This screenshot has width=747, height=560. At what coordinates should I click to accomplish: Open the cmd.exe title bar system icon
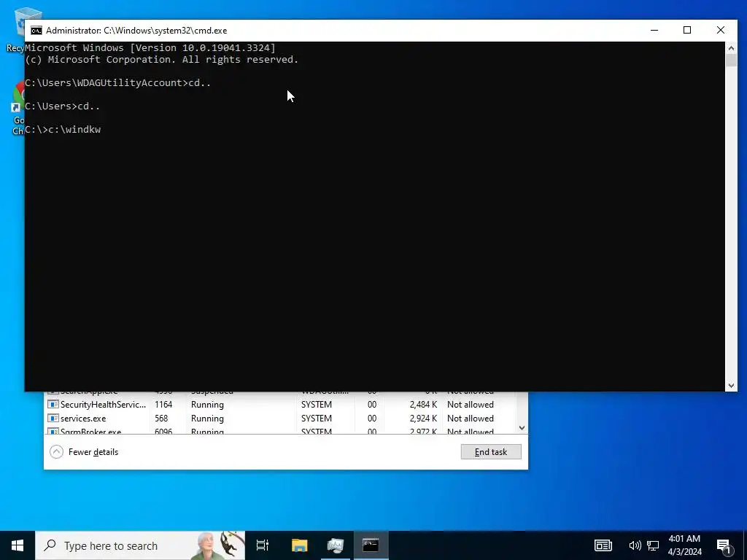point(36,31)
